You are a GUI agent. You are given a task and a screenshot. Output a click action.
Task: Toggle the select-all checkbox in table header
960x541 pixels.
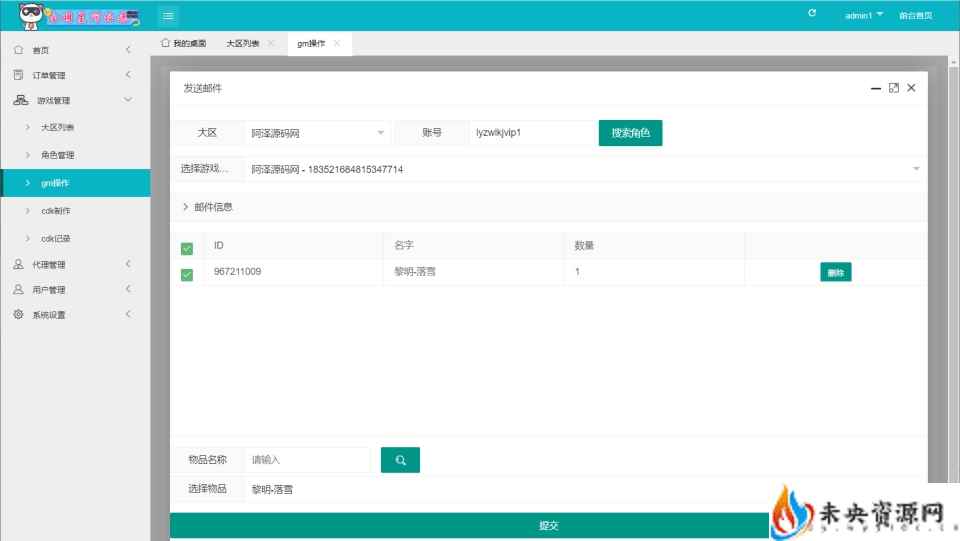tap(187, 247)
